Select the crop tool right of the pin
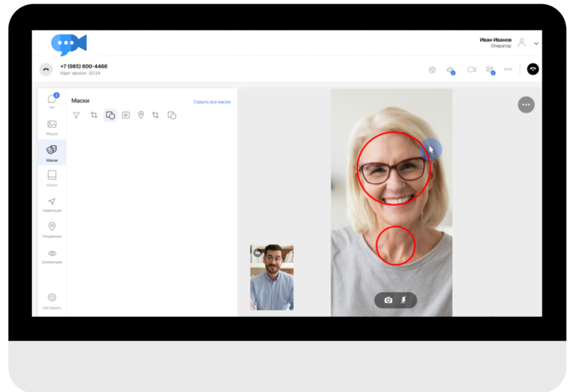Screen dimensions: 576x392 [156, 115]
